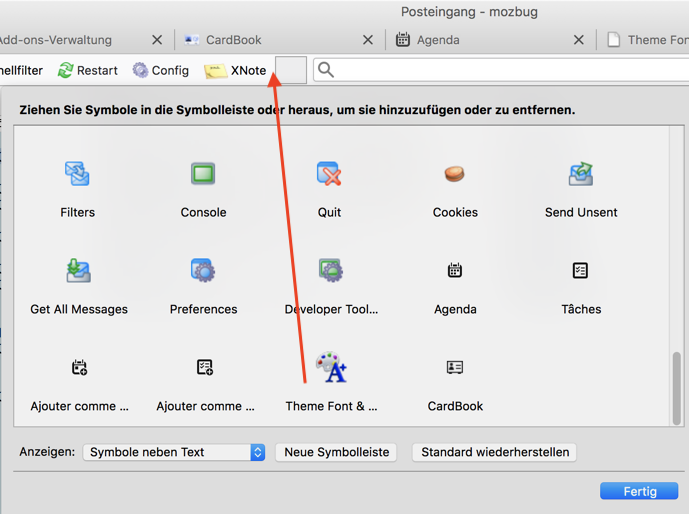
Task: Click the Neue Symbolleiste button
Action: point(337,452)
